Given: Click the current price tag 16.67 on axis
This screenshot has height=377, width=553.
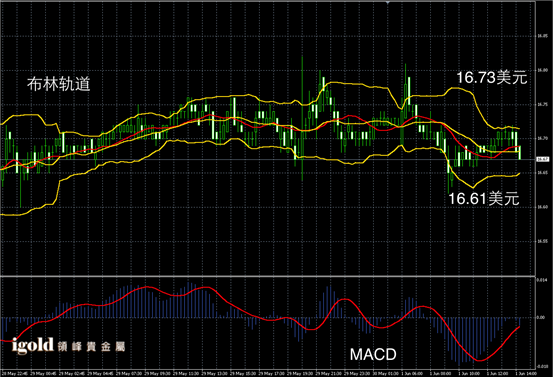Looking at the screenshot, I should coord(542,159).
